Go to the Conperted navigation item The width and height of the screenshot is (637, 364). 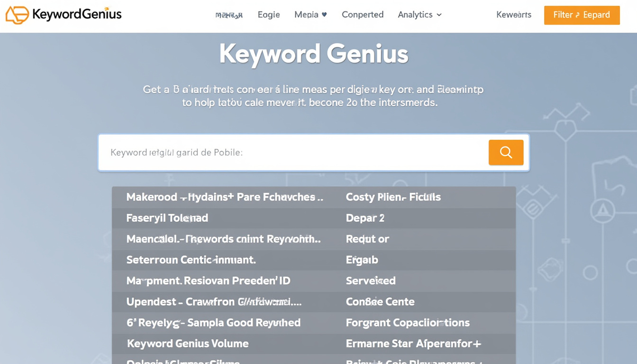363,15
